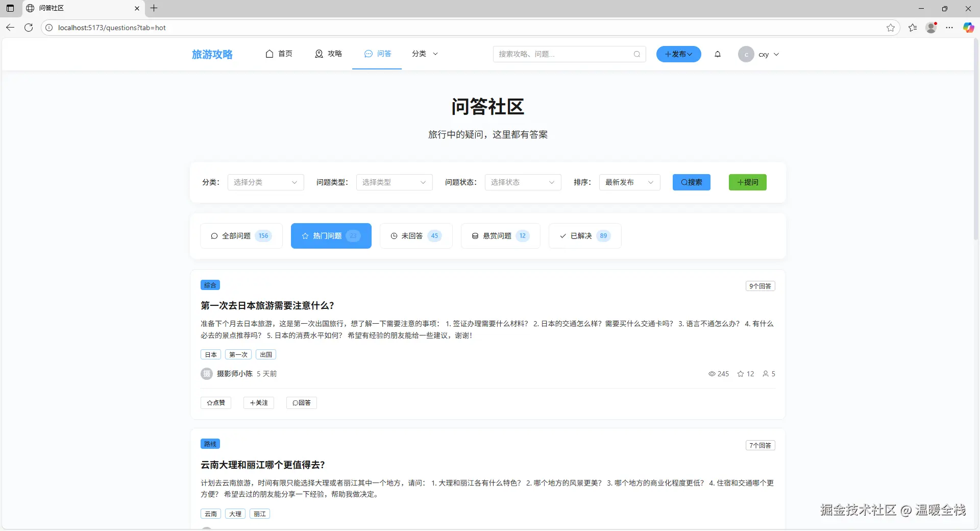Refresh the page with browser reload icon
980x531 pixels.
29,28
